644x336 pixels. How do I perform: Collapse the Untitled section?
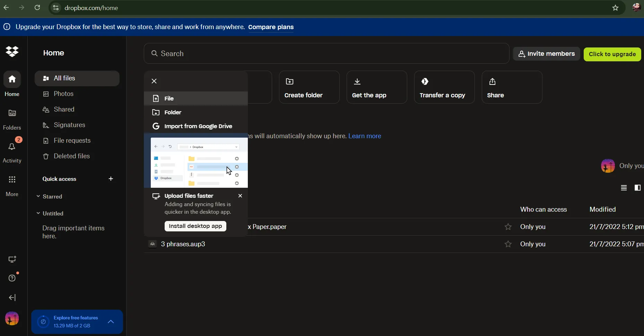coord(38,213)
